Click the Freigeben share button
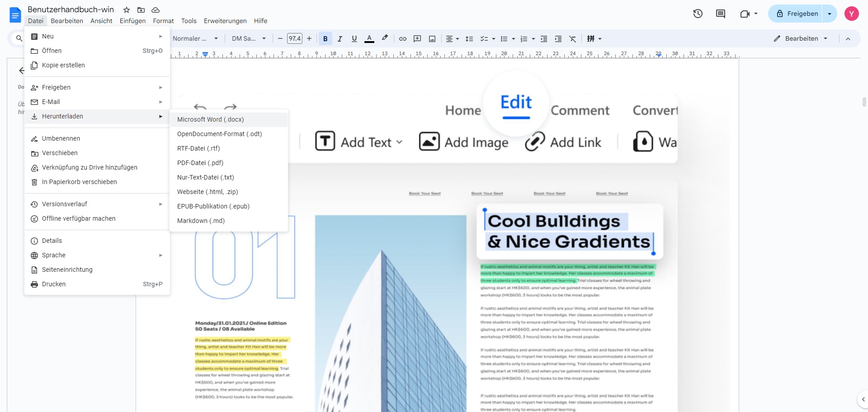This screenshot has height=412, width=868. [x=797, y=14]
